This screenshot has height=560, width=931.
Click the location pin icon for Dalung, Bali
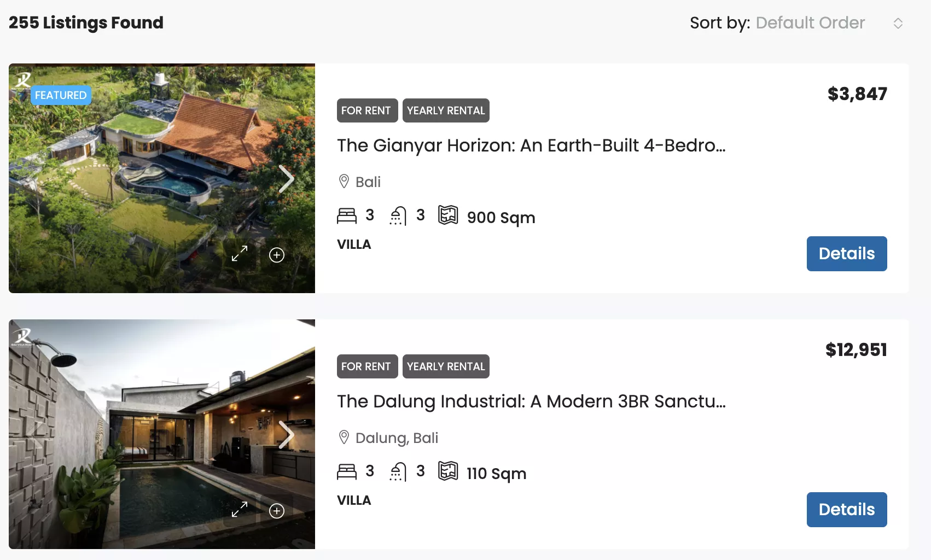[344, 437]
